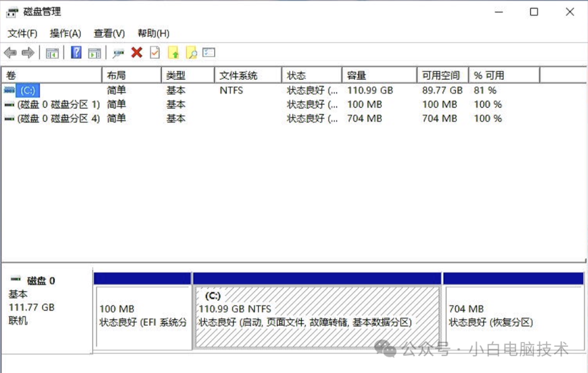Open the 查看(V) menu
Image resolution: width=588 pixels, height=373 pixels.
click(x=109, y=33)
